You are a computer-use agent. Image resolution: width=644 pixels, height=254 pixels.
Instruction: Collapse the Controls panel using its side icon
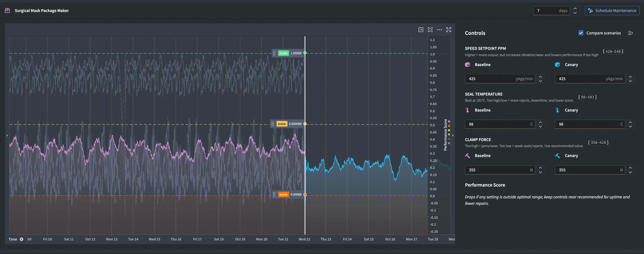click(x=631, y=33)
